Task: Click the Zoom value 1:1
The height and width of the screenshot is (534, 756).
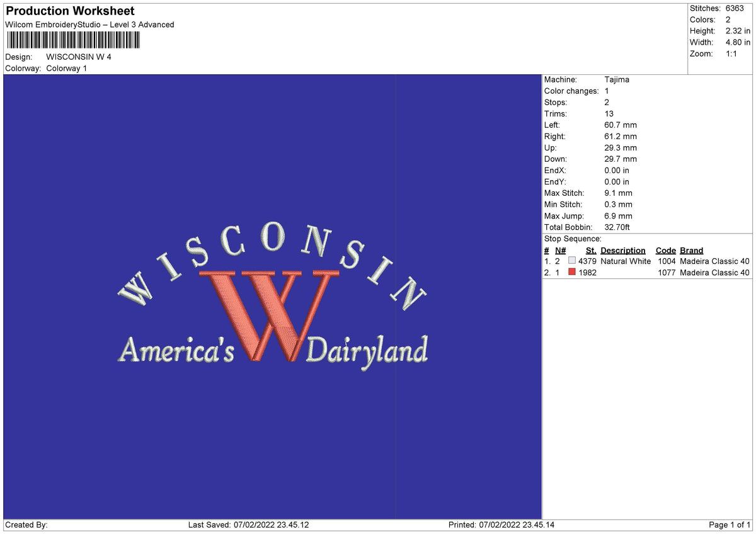Action: click(733, 54)
